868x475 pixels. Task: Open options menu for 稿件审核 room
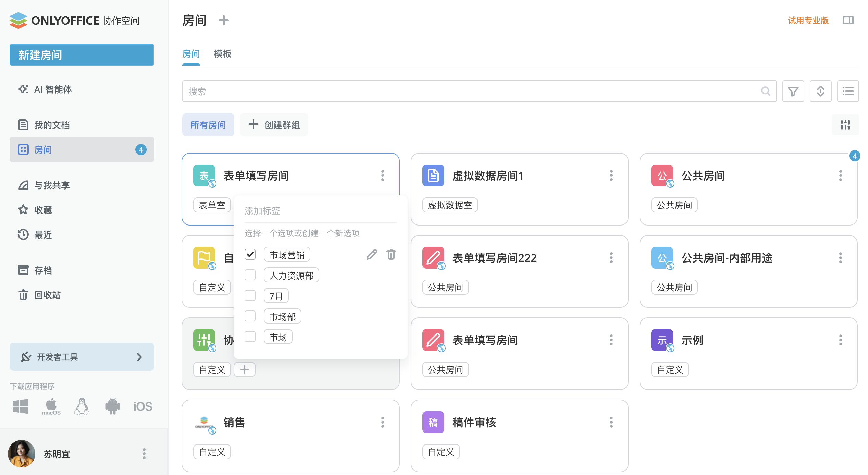pos(611,422)
